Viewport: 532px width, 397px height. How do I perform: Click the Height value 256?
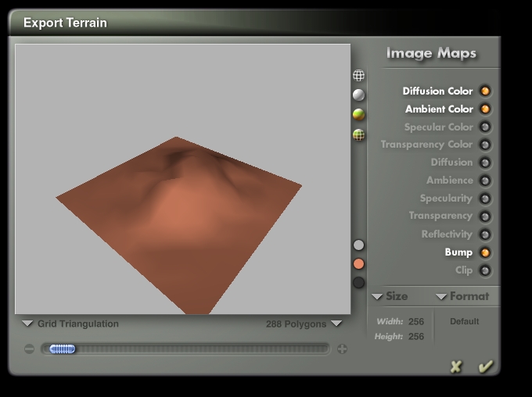[x=416, y=337]
